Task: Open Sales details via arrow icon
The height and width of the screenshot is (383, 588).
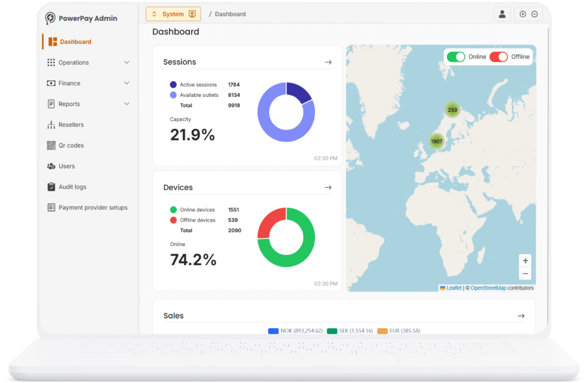Action: click(521, 316)
